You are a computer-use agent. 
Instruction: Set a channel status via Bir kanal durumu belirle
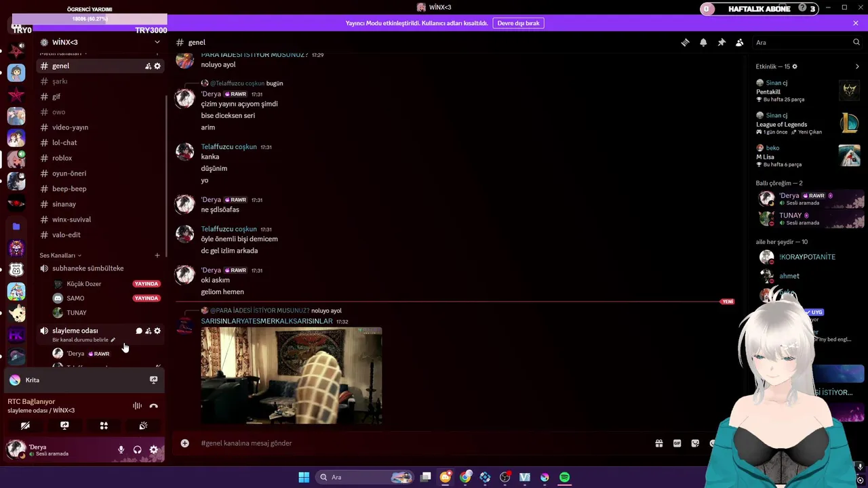(83, 340)
